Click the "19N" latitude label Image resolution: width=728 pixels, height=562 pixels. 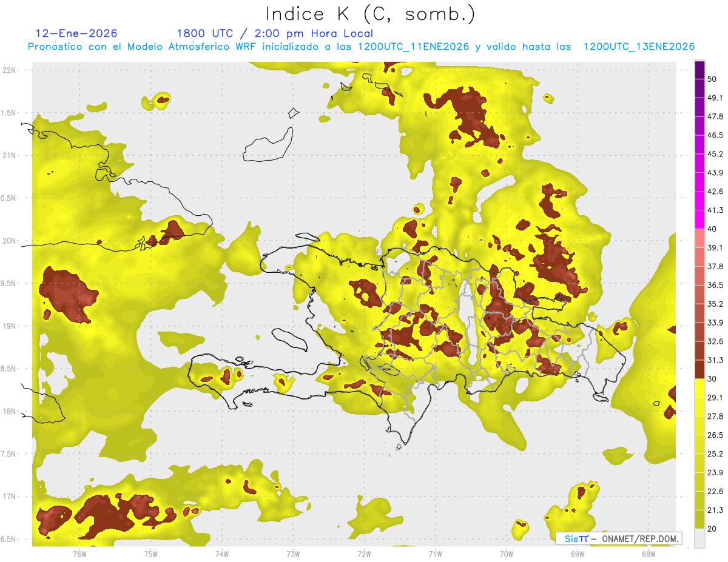(10, 326)
